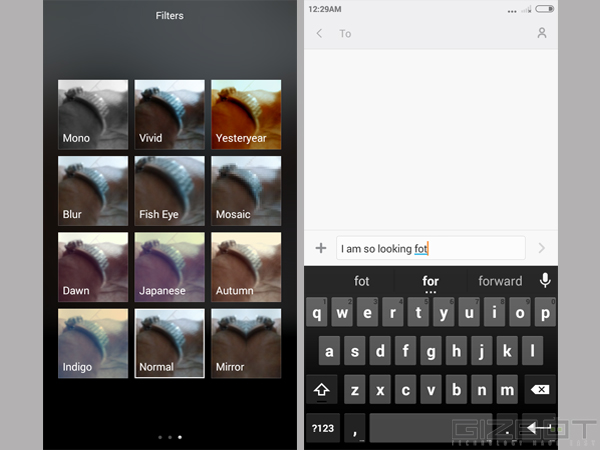Choose the 'forward' word suggestion
Image resolution: width=600 pixels, height=450 pixels.
click(500, 281)
